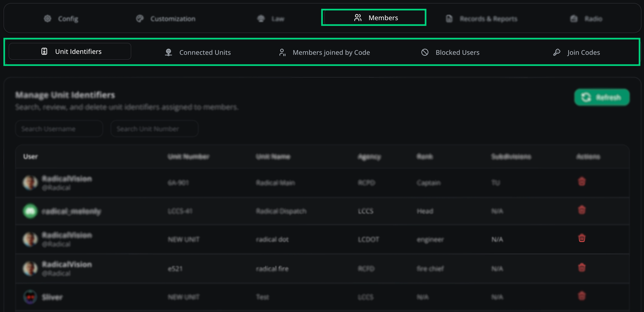Click the Members joined by Code person icon
Image resolution: width=644 pixels, height=312 pixels.
click(282, 52)
